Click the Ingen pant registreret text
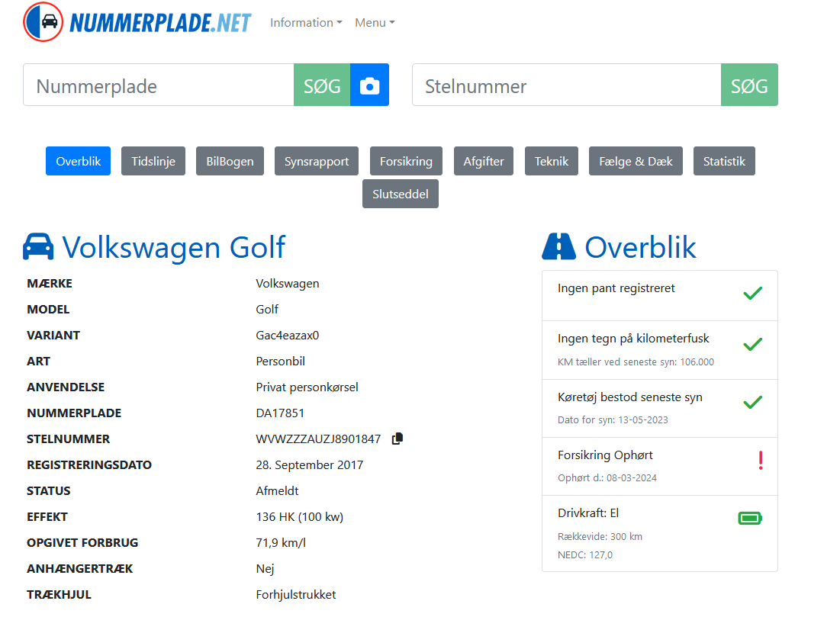Image resolution: width=840 pixels, height=617 pixels. click(616, 288)
